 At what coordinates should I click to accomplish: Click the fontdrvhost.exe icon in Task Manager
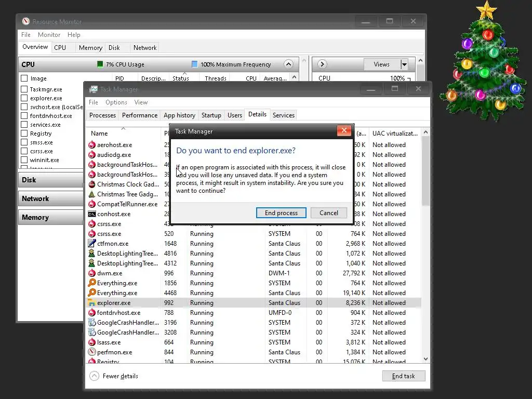click(x=91, y=312)
